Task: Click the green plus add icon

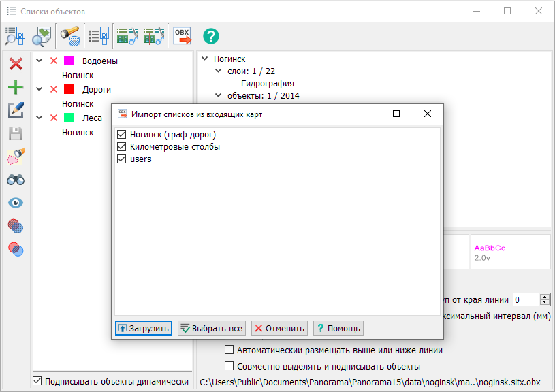Action: (x=15, y=87)
